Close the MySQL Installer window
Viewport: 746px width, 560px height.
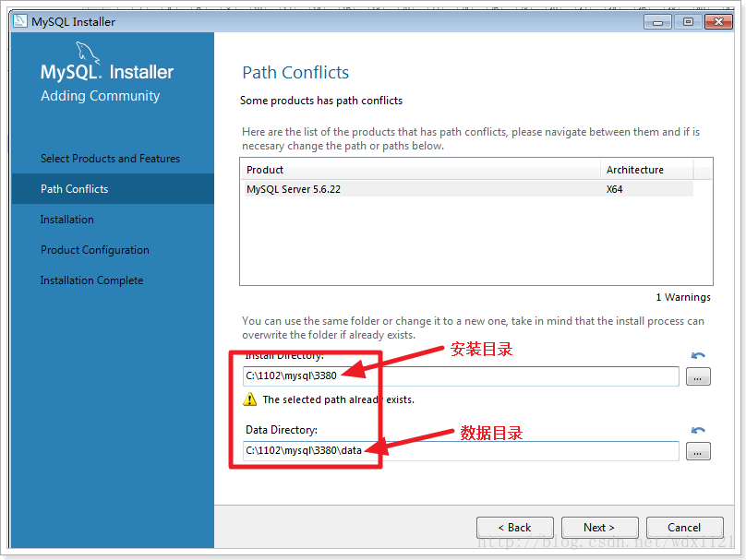[718, 22]
